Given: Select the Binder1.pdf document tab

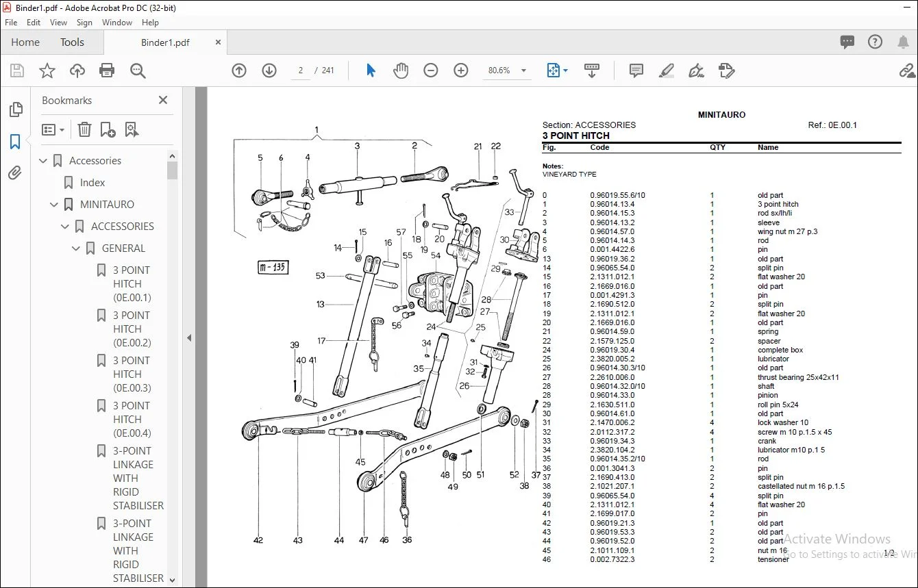Looking at the screenshot, I should pyautogui.click(x=165, y=42).
